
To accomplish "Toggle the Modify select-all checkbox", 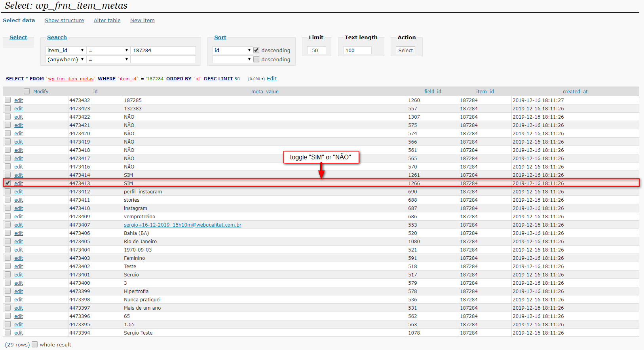I will click(x=27, y=91).
